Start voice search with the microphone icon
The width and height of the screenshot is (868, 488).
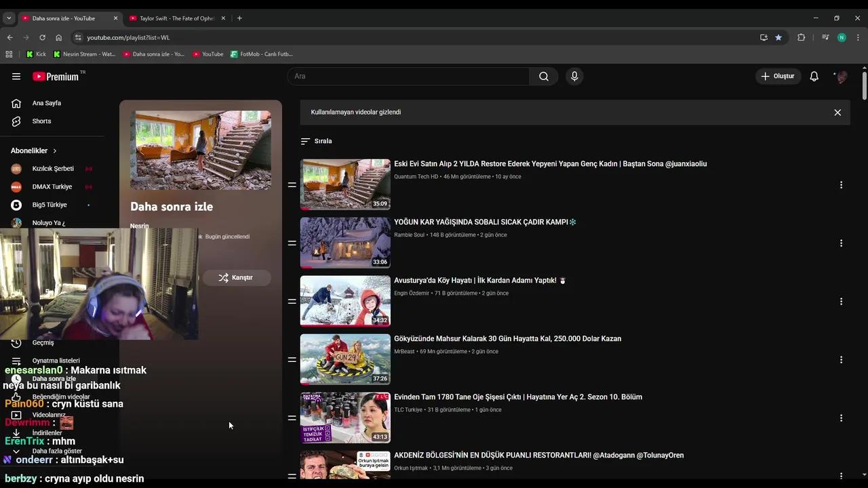(x=574, y=76)
